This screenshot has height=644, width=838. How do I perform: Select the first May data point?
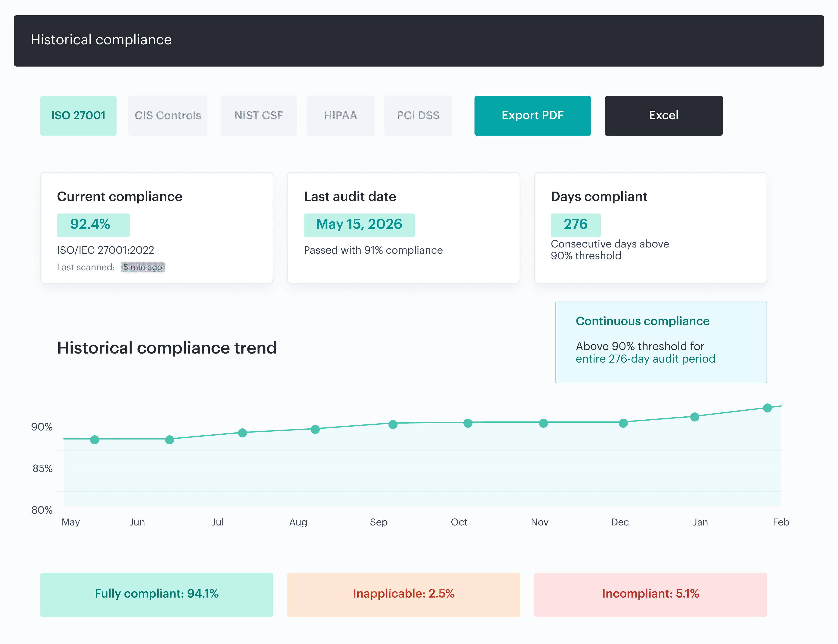tap(95, 440)
